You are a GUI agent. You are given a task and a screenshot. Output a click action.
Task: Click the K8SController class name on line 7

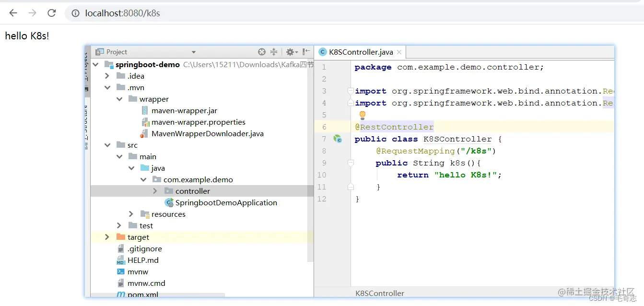tap(457, 139)
